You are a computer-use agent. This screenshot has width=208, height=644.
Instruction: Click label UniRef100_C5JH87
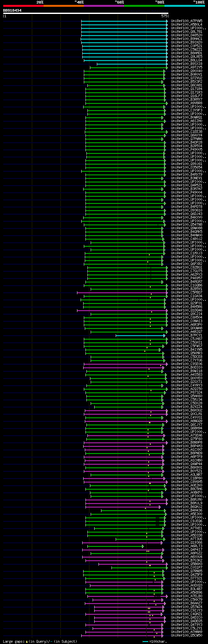tap(187, 339)
